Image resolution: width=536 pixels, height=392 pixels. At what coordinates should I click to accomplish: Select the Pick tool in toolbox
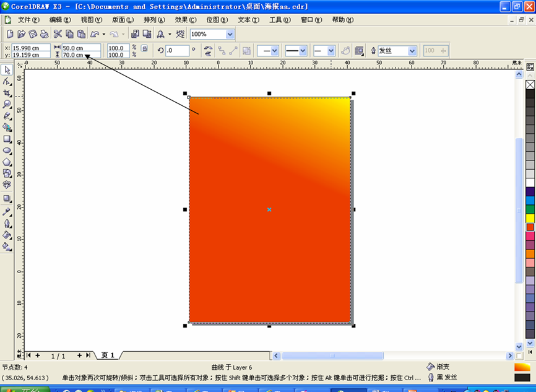click(x=7, y=69)
